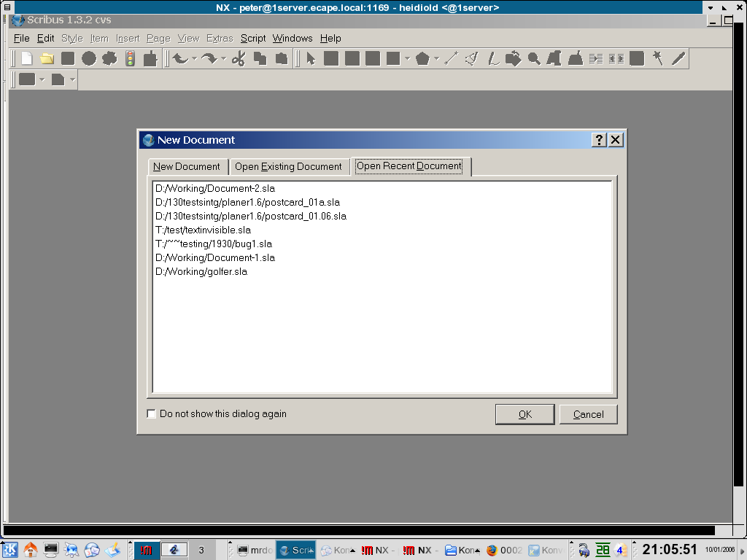This screenshot has height=560, width=747.
Task: Pick the eyedropper tool
Action: click(678, 59)
